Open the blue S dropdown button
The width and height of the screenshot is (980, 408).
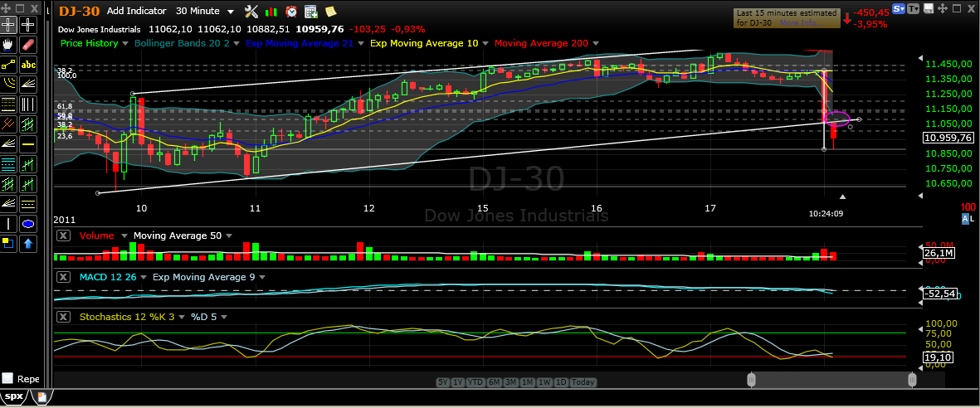click(900, 9)
